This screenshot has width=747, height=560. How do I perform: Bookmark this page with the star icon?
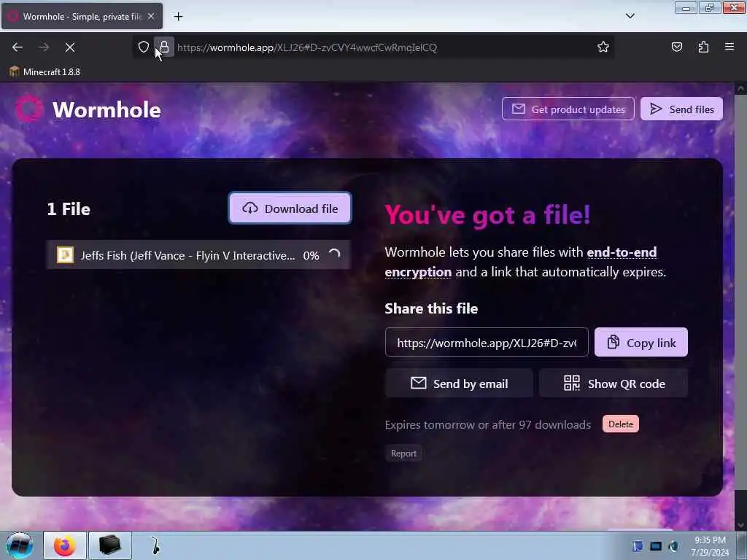click(x=603, y=47)
